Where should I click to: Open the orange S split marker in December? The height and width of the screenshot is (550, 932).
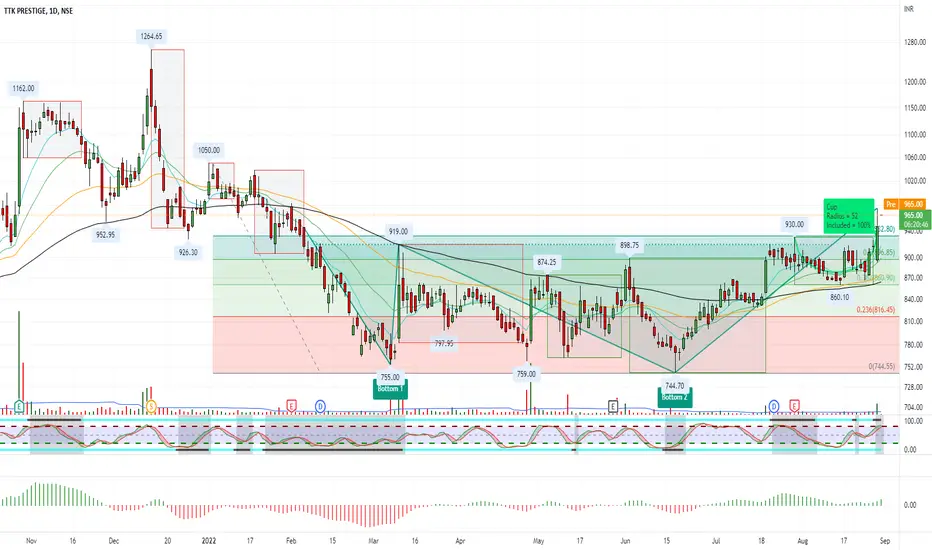click(151, 407)
